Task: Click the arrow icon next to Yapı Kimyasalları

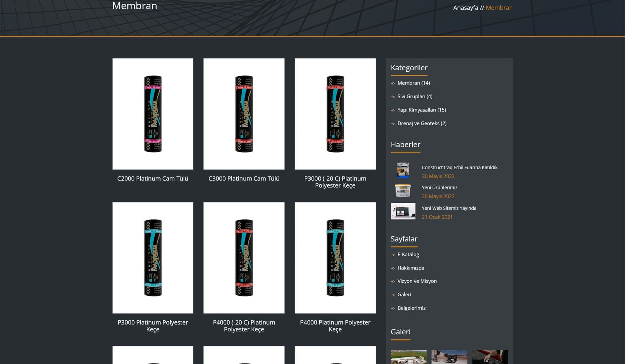Action: pos(393,110)
